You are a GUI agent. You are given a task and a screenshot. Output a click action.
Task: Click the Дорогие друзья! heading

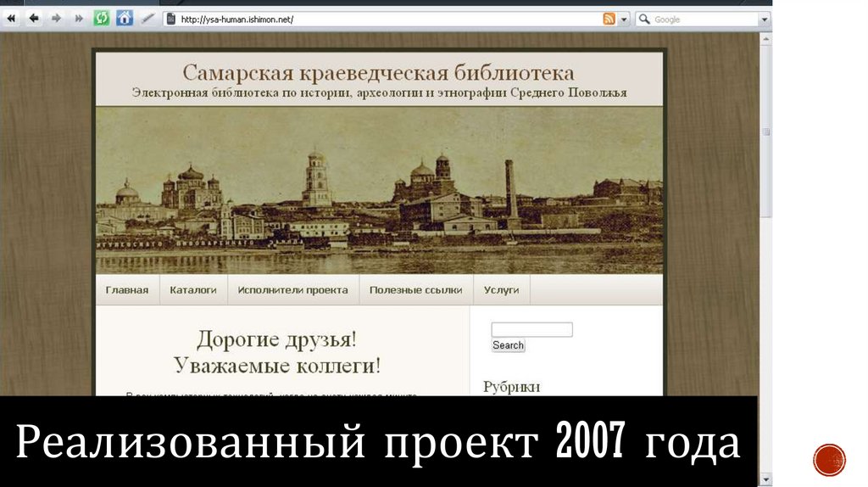[x=277, y=339]
